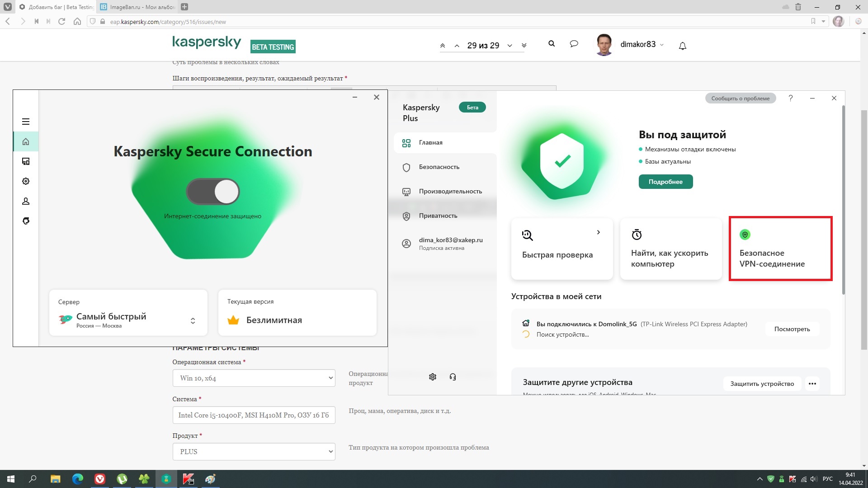Open the messages speech bubble icon

click(x=574, y=44)
